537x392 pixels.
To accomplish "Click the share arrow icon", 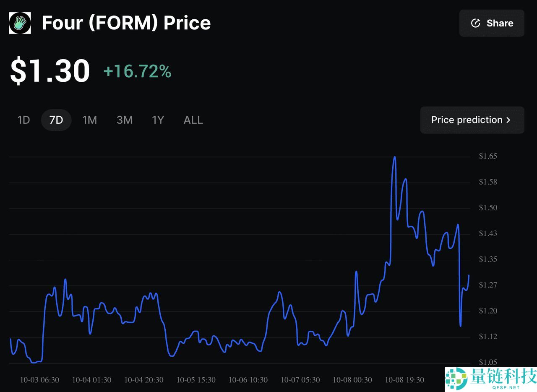I will [475, 23].
